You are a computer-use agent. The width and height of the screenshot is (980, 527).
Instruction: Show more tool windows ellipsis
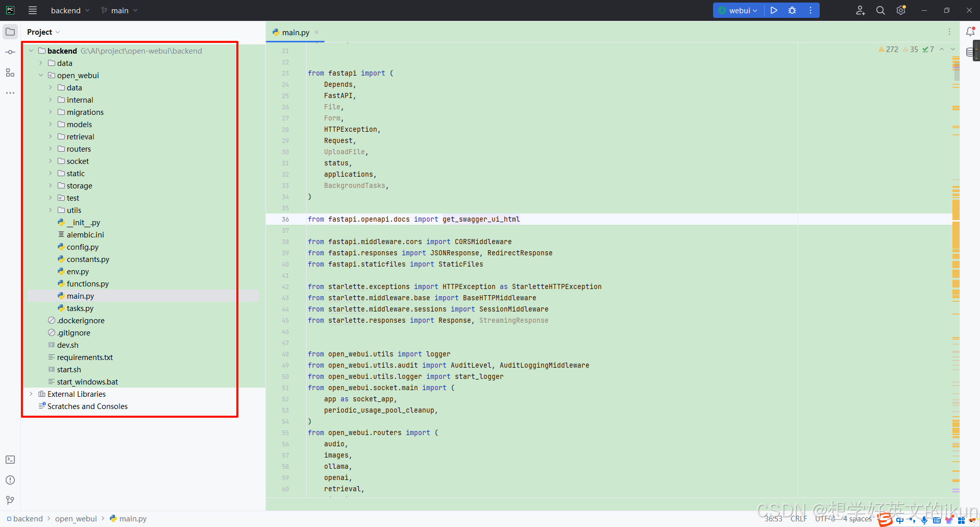10,93
